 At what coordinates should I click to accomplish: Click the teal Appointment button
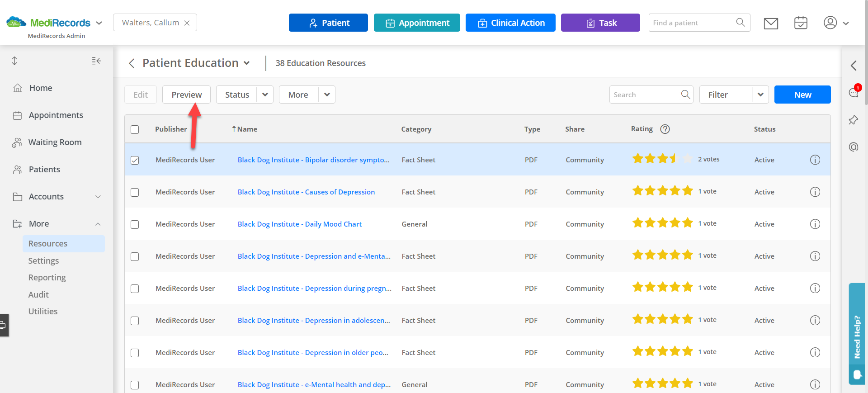pos(417,23)
